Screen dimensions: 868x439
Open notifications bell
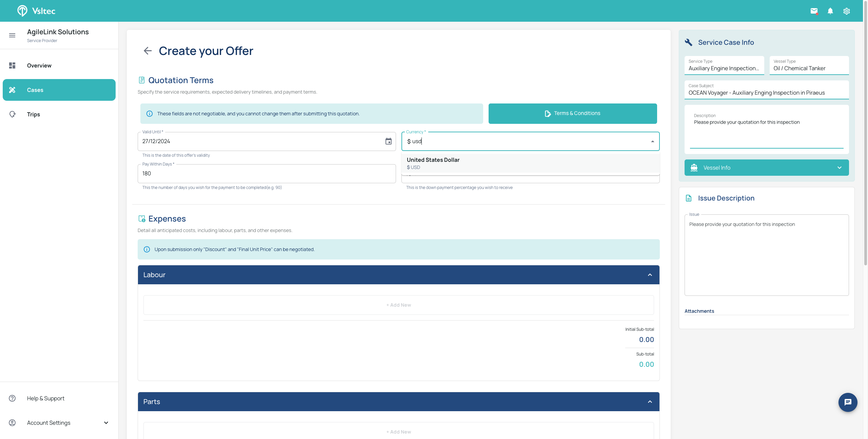click(x=830, y=11)
